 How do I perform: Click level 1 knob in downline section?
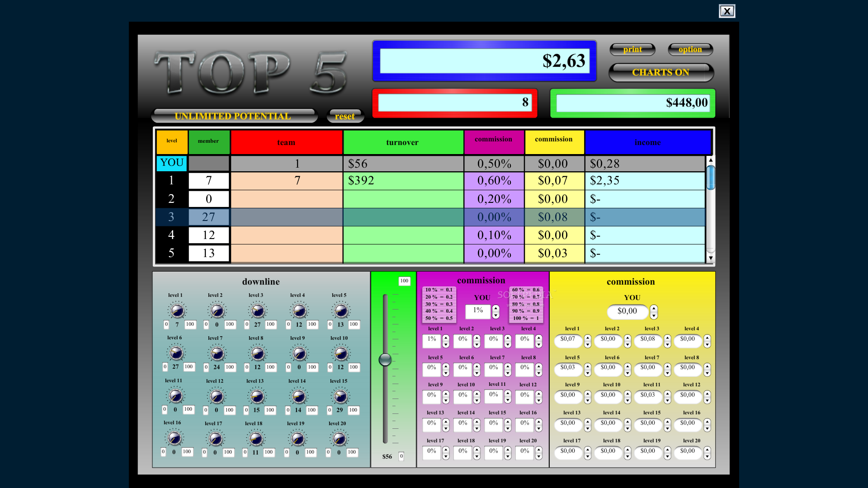[x=176, y=310]
